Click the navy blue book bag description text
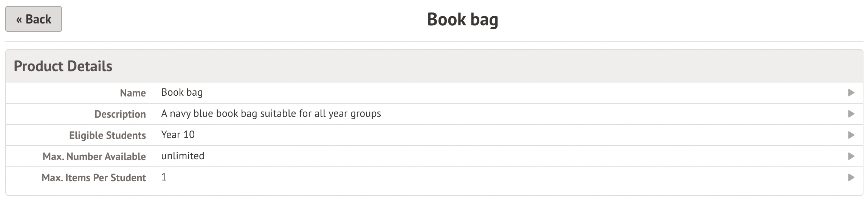Image resolution: width=868 pixels, height=202 pixels. coord(271,114)
